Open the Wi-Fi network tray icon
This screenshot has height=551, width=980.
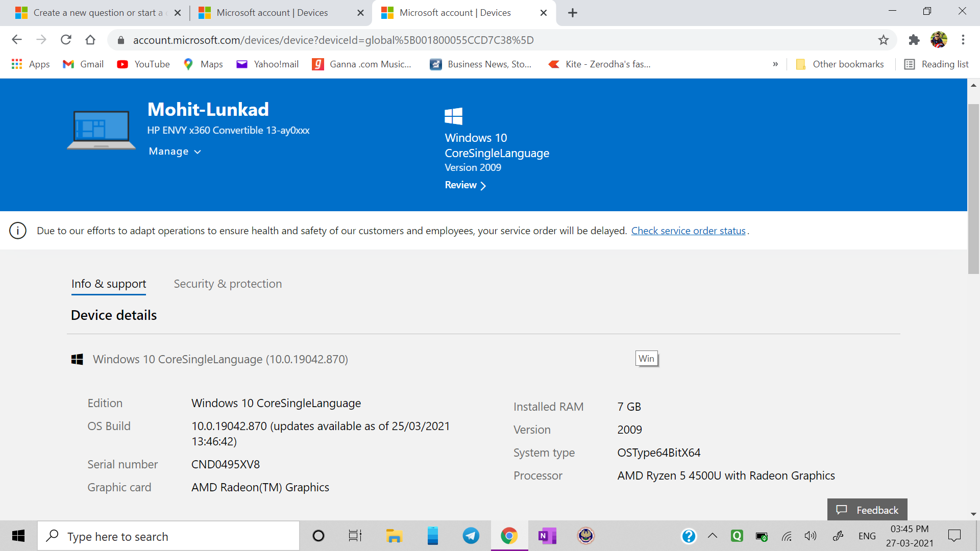[787, 536]
